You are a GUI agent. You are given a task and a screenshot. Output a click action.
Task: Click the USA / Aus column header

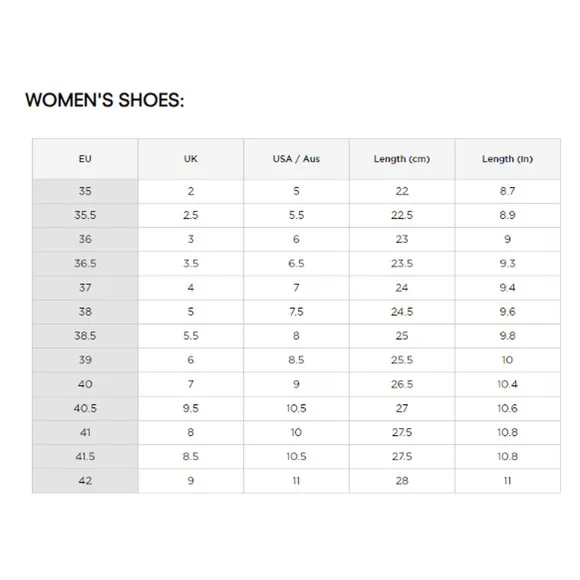pyautogui.click(x=296, y=159)
